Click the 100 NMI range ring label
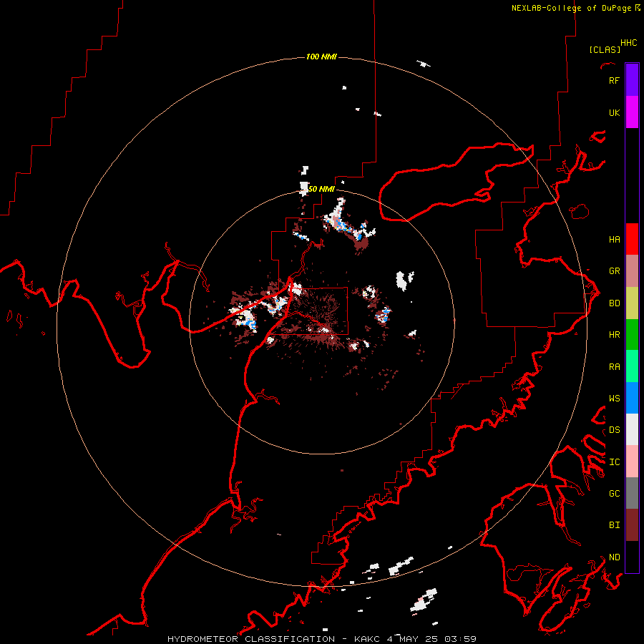Viewport: 644px width, 644px height. [x=321, y=57]
